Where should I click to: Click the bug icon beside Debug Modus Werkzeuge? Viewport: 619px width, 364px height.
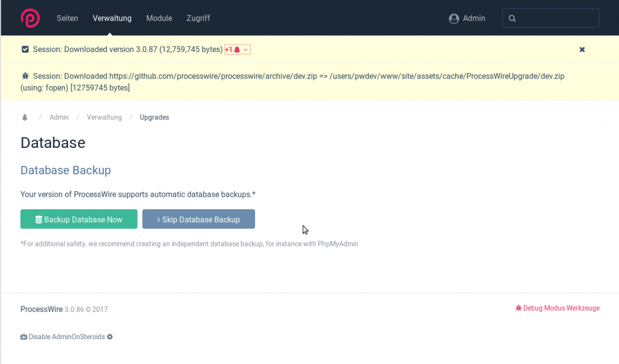tap(518, 308)
